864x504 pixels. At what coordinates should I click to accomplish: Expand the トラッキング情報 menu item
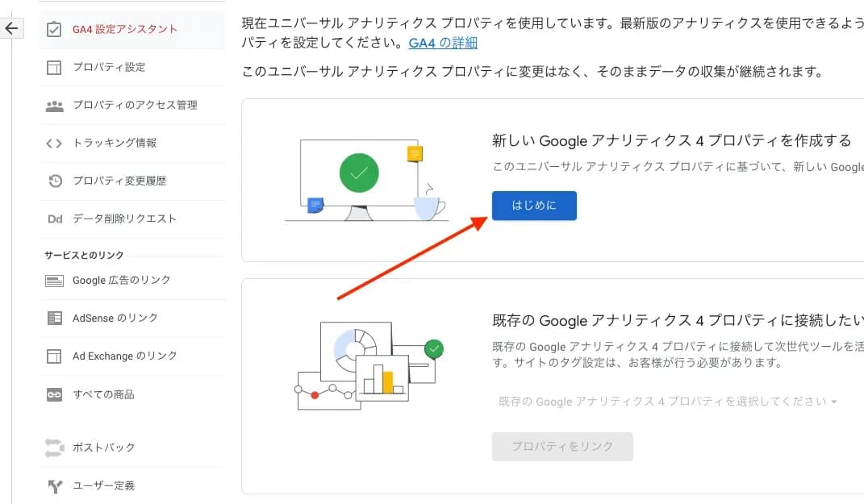point(115,144)
